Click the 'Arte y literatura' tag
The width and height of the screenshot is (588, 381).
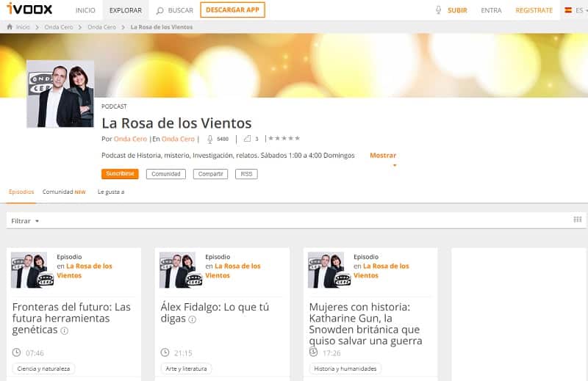(186, 369)
